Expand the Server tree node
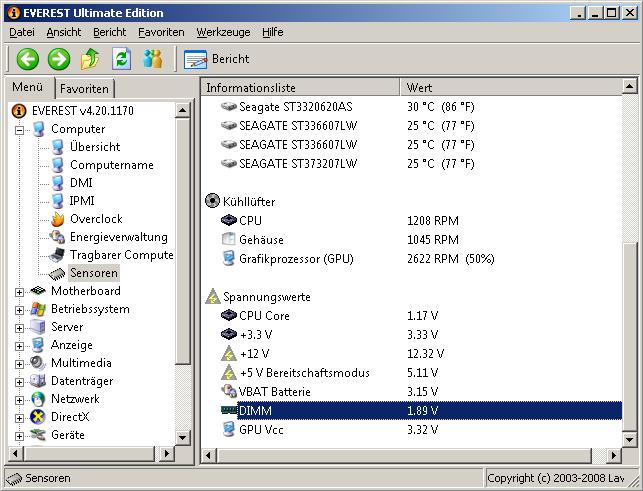 pos(19,328)
